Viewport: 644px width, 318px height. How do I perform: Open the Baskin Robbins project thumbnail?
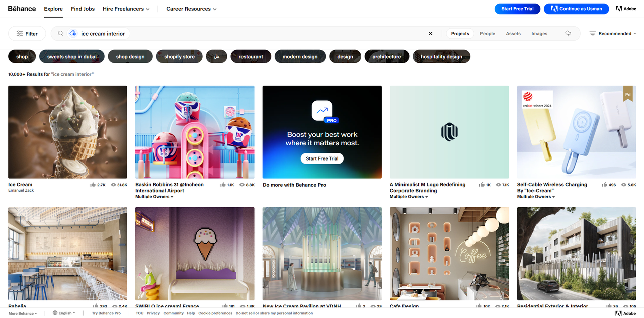(x=194, y=132)
